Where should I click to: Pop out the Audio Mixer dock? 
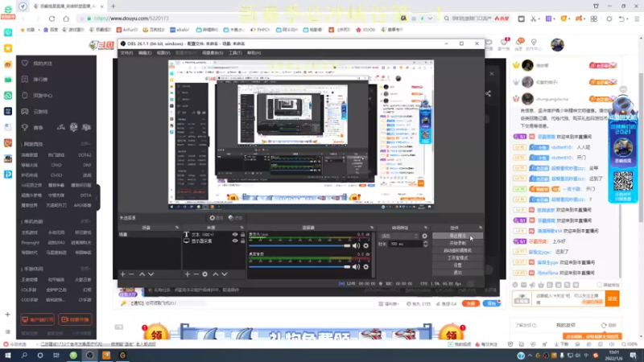click(372, 228)
